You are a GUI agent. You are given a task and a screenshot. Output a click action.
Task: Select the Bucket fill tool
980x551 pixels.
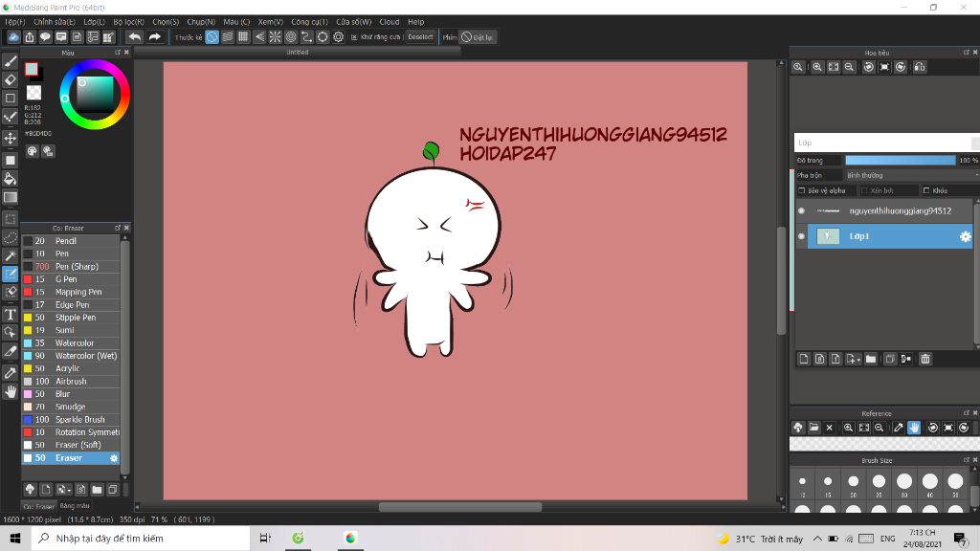[10, 179]
